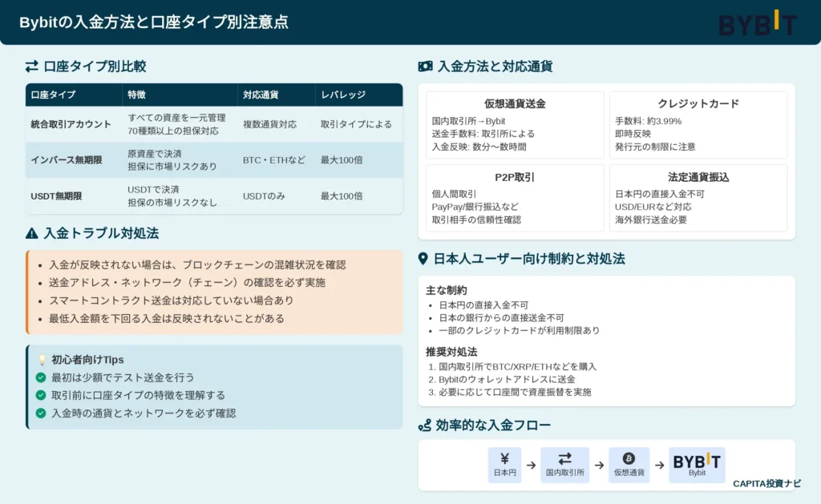Click the bullet 送金アドレス・ネットワーク（チェーン）の確認を必ず実施

coord(187,283)
